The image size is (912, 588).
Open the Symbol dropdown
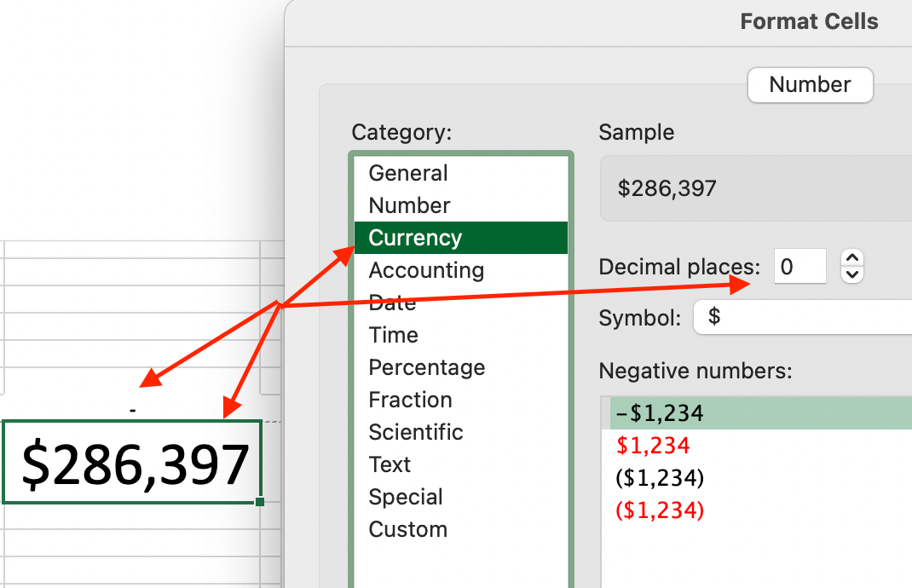coord(801,317)
